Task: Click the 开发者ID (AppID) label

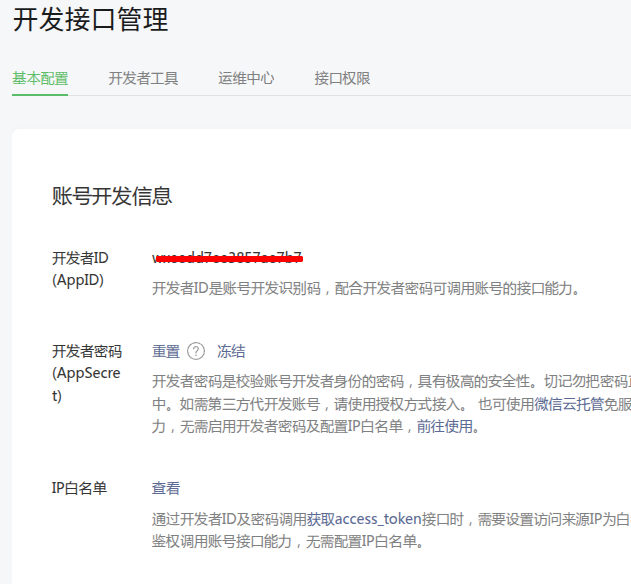Action: pos(80,269)
